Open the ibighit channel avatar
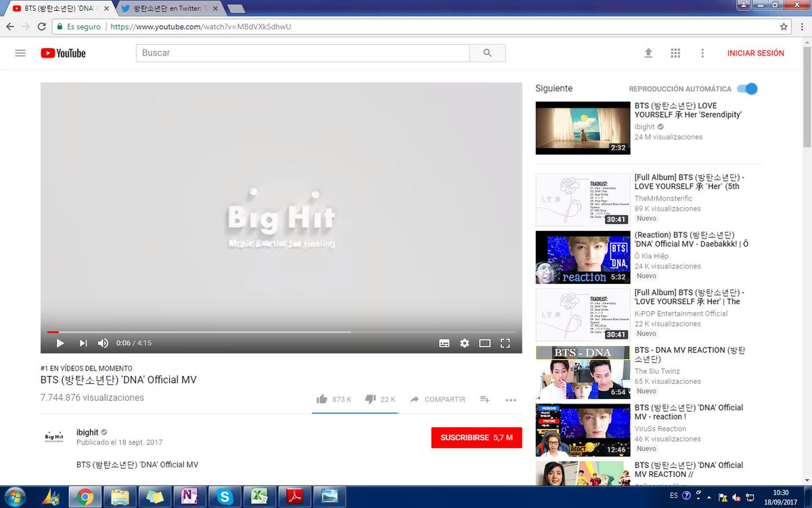The height and width of the screenshot is (508, 812). pos(53,437)
